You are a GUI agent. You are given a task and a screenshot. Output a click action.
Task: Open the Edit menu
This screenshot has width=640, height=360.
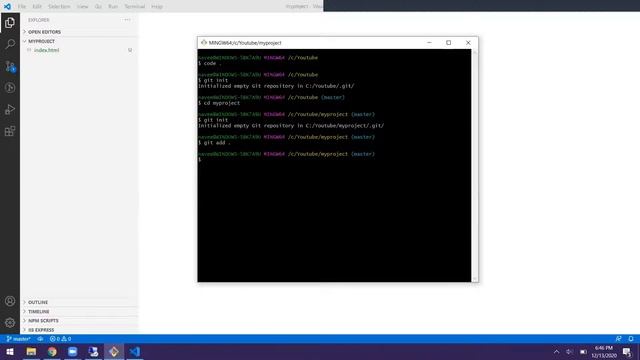click(x=37, y=7)
